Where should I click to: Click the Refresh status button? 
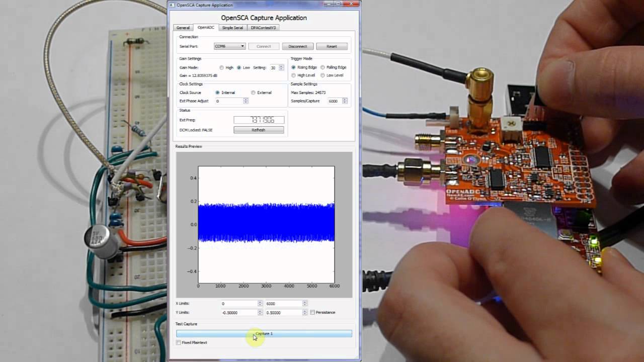[x=259, y=130]
